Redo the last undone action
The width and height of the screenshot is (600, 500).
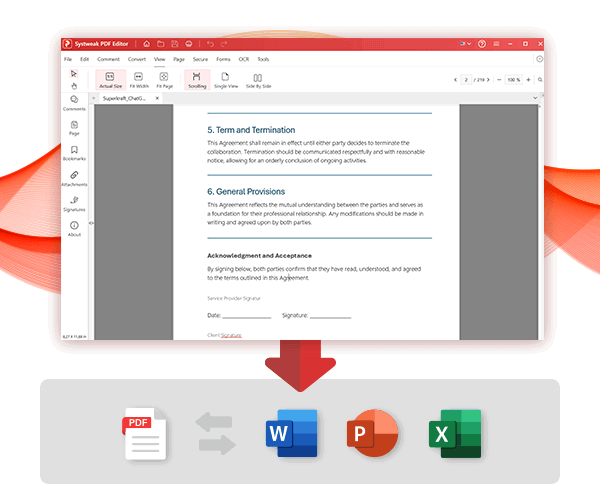coord(224,44)
